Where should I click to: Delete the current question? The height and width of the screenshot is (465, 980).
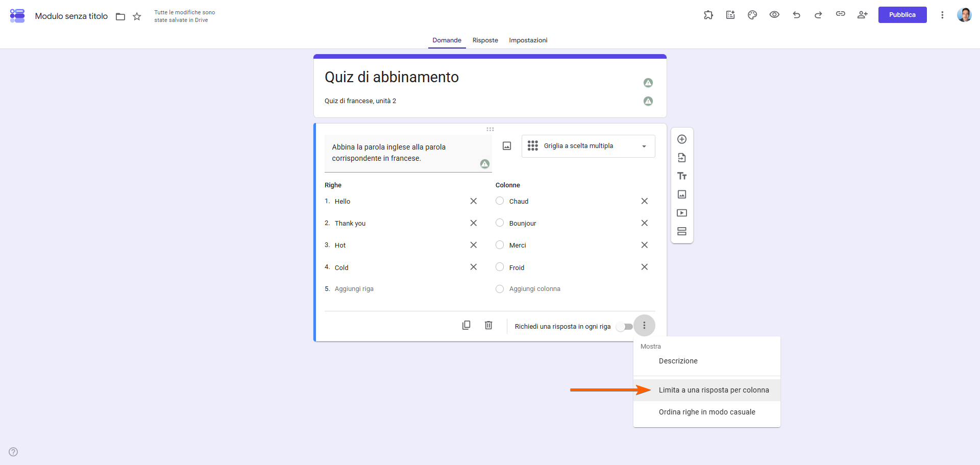(488, 325)
